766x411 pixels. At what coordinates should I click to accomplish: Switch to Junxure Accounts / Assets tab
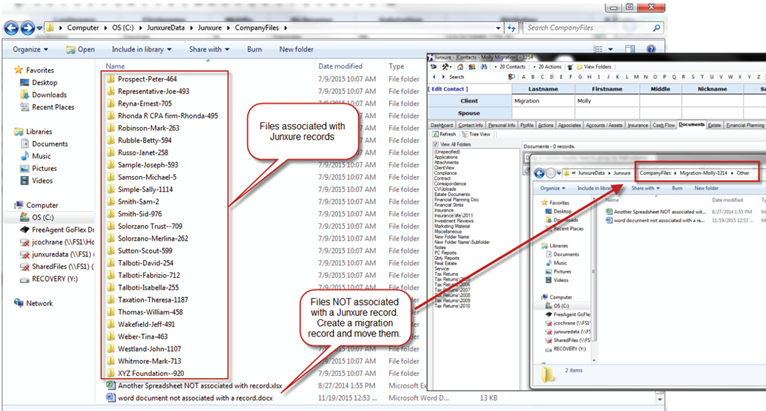pos(604,125)
